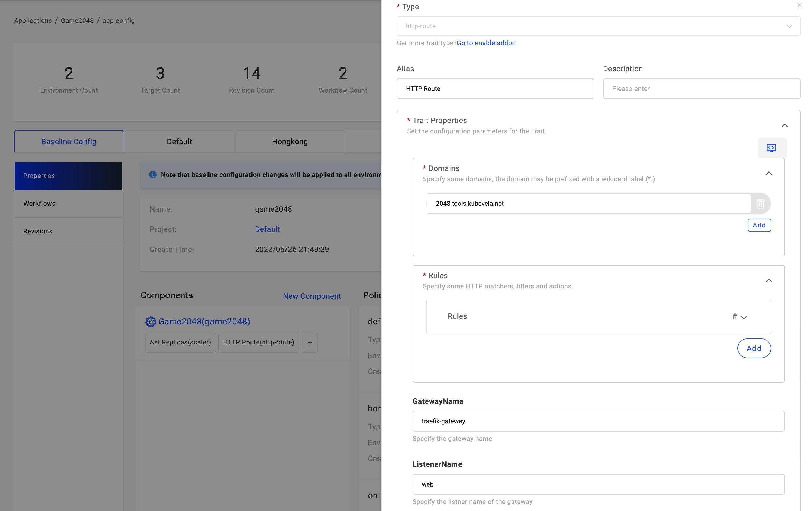
Task: Switch to the Hongkong environment tab
Action: (x=290, y=142)
